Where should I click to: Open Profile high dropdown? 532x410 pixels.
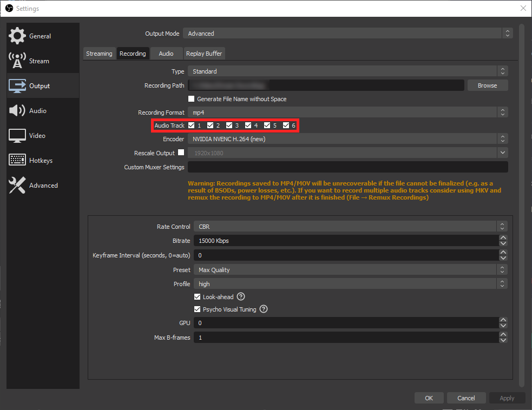click(351, 283)
